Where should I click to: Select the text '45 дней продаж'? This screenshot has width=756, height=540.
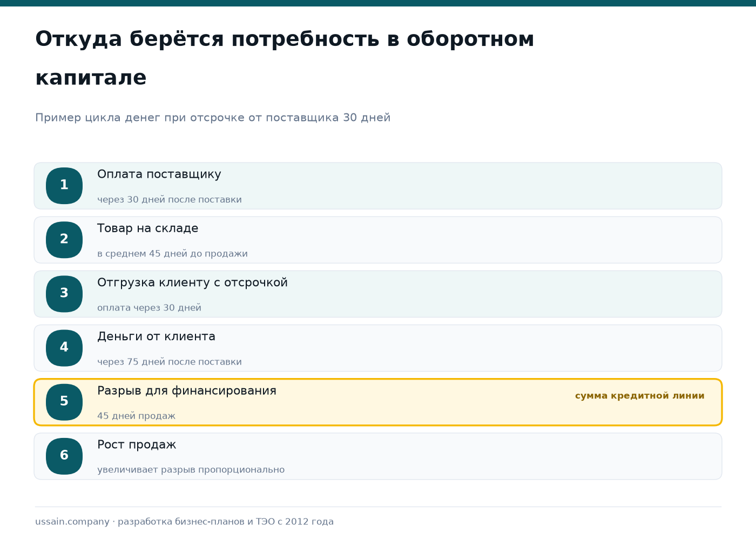coord(137,416)
